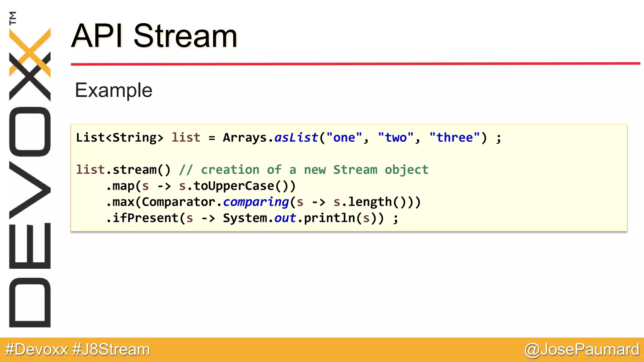
Task: Click the 'asList' method call in the code
Action: pos(296,138)
